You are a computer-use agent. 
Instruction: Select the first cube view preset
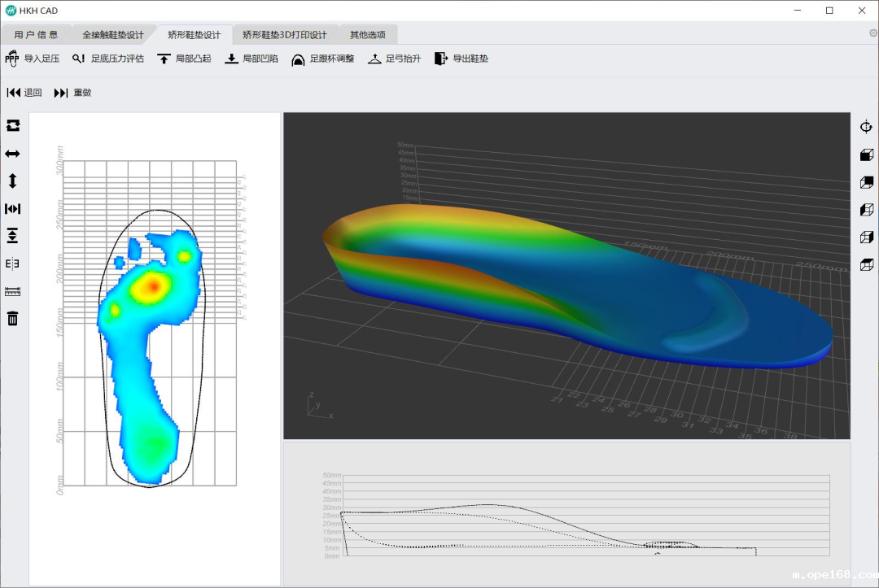[x=866, y=155]
